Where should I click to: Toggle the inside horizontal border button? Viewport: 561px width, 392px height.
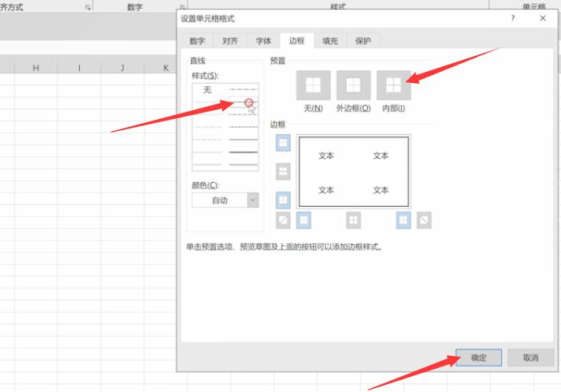[x=283, y=172]
